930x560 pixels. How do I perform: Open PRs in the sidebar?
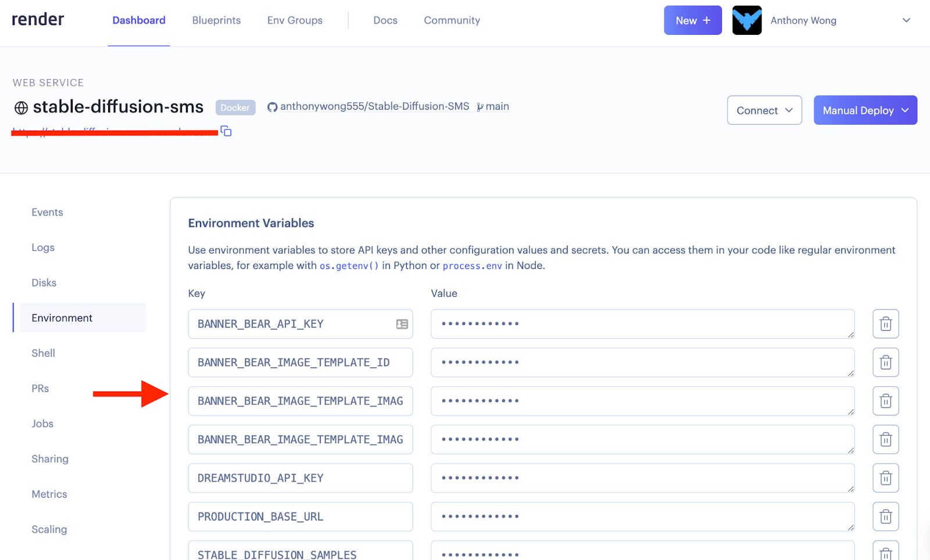tap(40, 388)
